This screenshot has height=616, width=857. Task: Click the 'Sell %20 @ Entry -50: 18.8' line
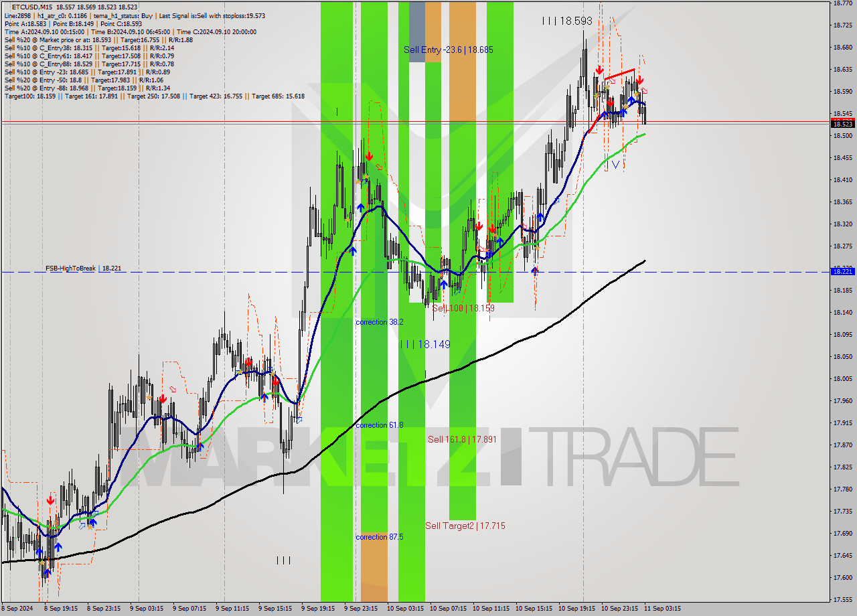click(83, 80)
